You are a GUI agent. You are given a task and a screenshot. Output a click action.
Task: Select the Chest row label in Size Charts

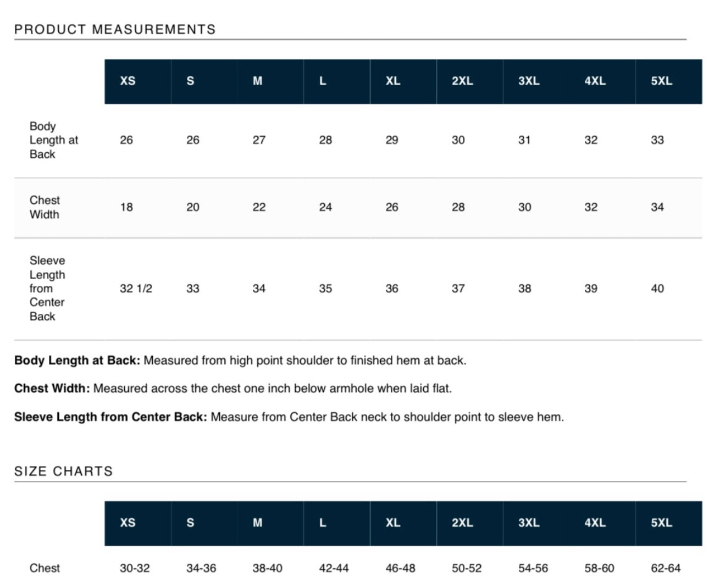(x=45, y=568)
